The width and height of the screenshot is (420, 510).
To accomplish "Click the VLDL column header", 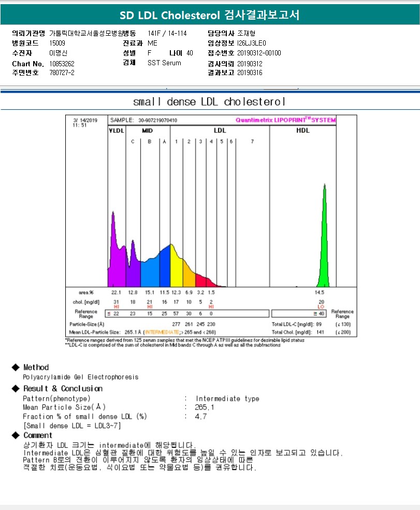I will (117, 131).
